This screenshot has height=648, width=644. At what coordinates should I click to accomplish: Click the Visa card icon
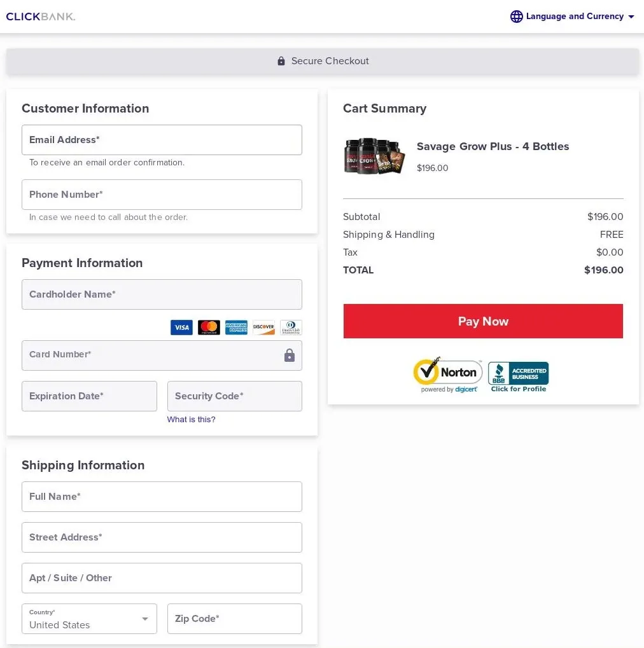181,327
